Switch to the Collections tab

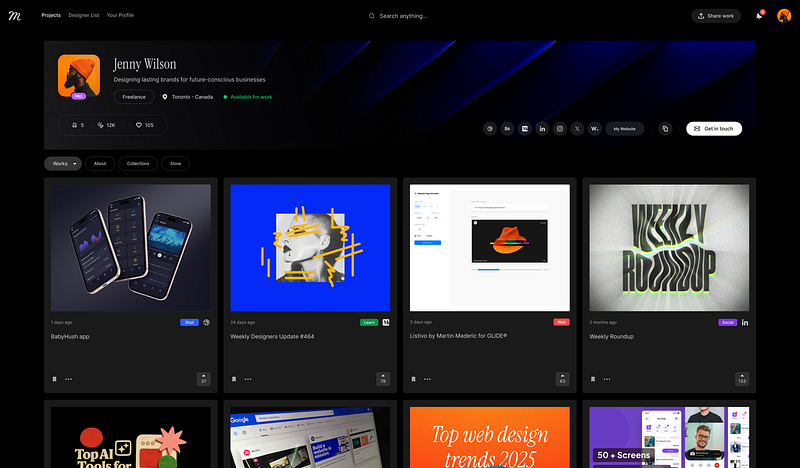pos(138,163)
